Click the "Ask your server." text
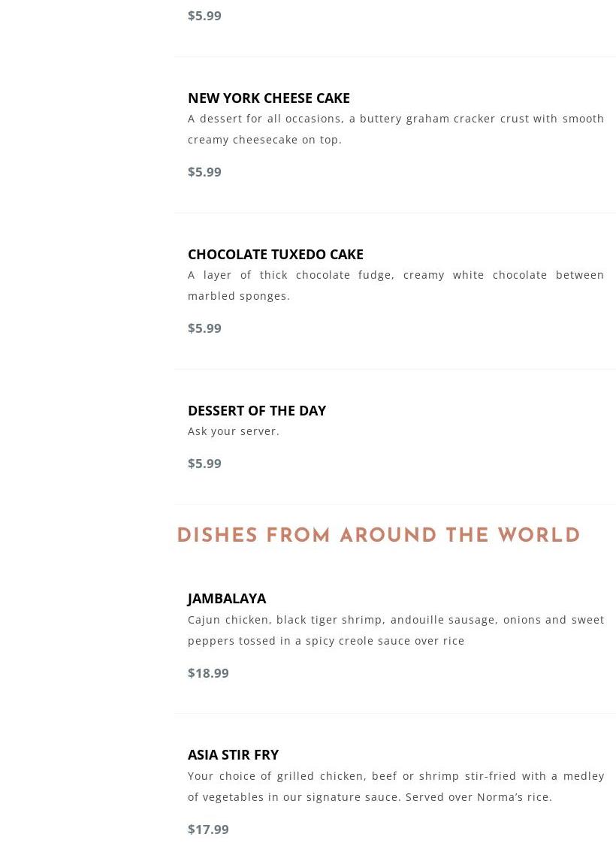This screenshot has width=616, height=852. click(x=233, y=431)
